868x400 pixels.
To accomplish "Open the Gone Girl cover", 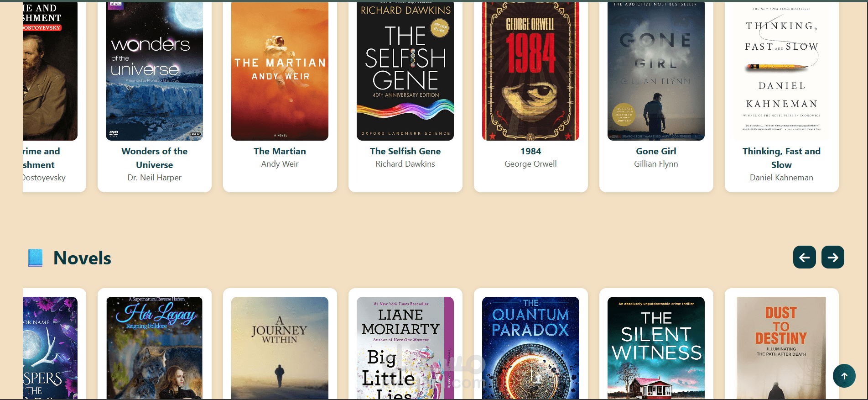I will [656, 71].
